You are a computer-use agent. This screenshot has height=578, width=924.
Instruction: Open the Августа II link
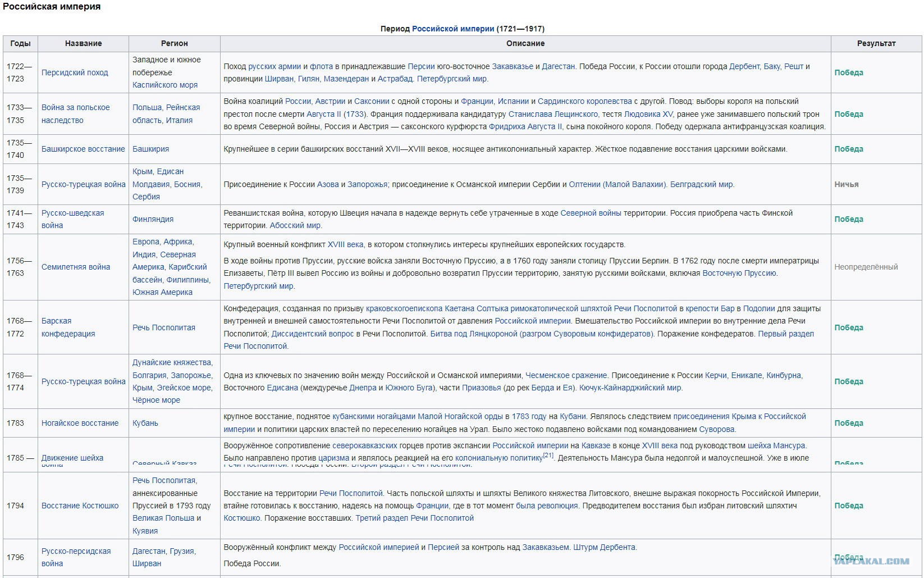coord(324,114)
